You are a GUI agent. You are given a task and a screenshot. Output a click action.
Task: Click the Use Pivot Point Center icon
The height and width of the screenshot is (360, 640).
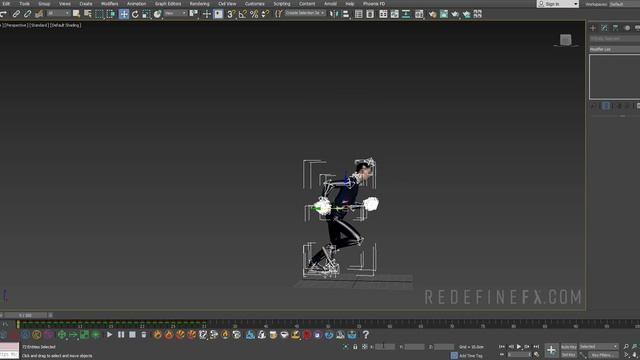click(x=194, y=14)
